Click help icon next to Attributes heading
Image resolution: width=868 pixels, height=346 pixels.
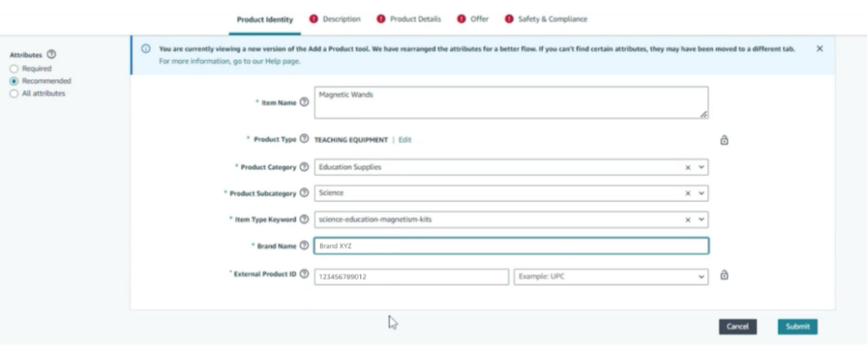tap(51, 55)
